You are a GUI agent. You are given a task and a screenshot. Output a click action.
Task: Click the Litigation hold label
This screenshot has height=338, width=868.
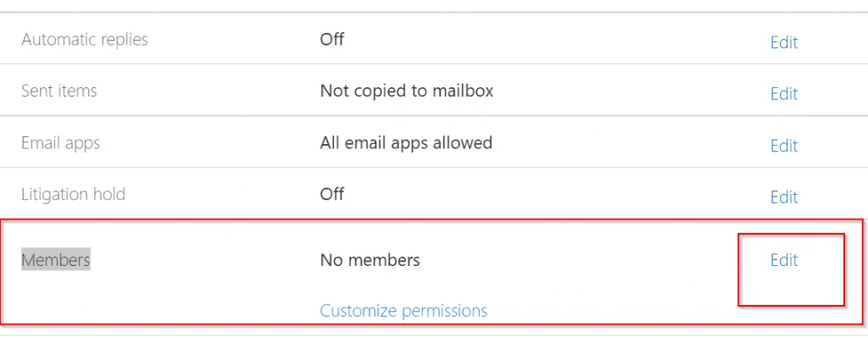[x=74, y=194]
